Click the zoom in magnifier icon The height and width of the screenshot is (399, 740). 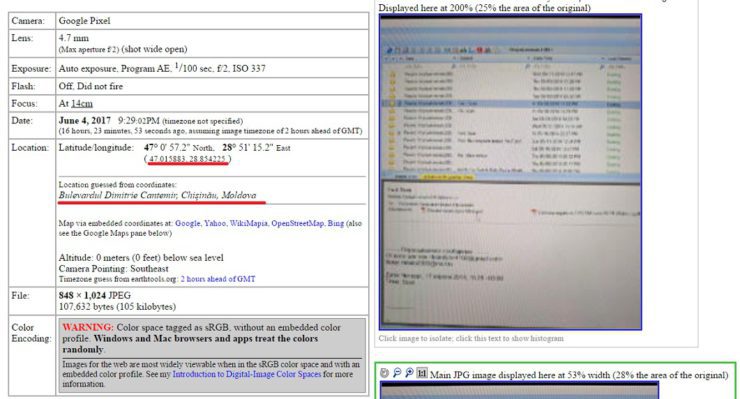[x=409, y=373]
